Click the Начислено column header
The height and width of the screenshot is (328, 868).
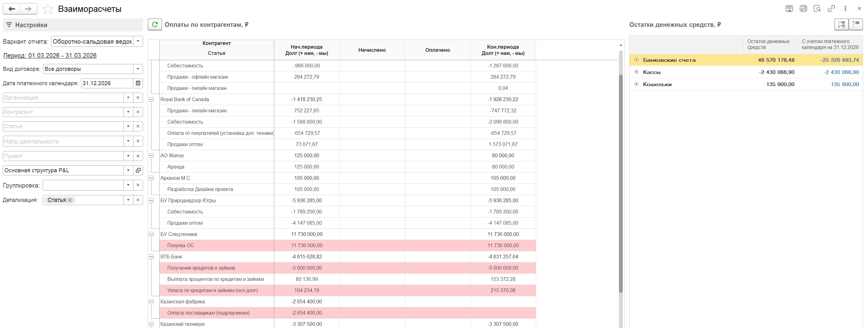click(x=372, y=50)
